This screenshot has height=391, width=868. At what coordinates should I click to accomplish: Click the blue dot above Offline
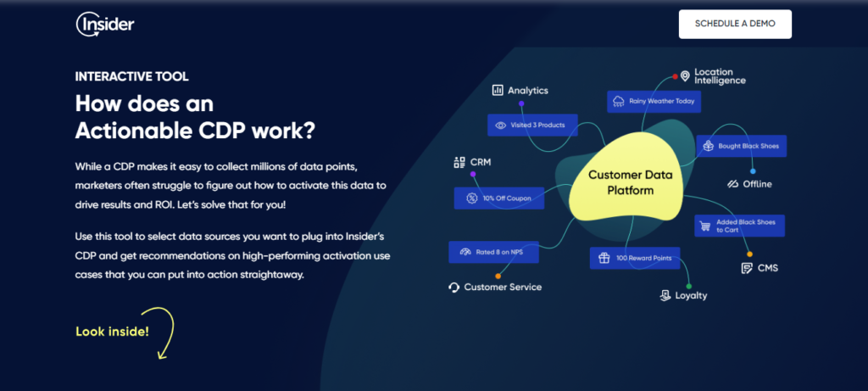pyautogui.click(x=753, y=171)
